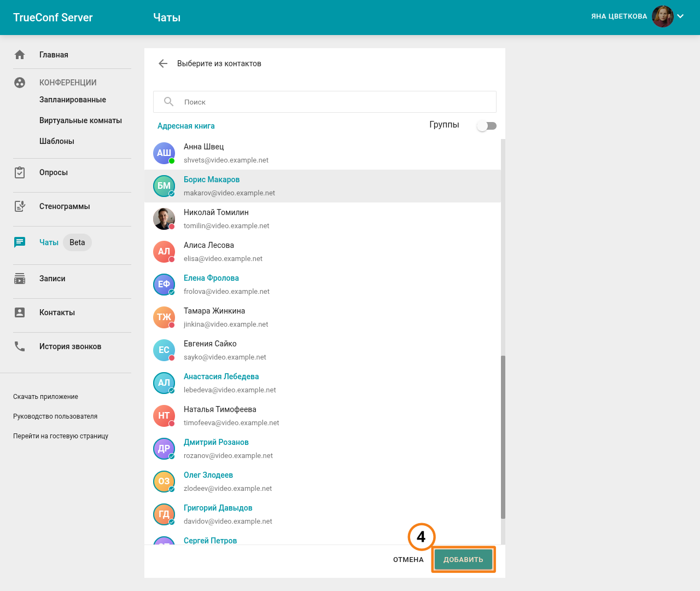Click the Отмена button
700x591 pixels.
coord(408,559)
